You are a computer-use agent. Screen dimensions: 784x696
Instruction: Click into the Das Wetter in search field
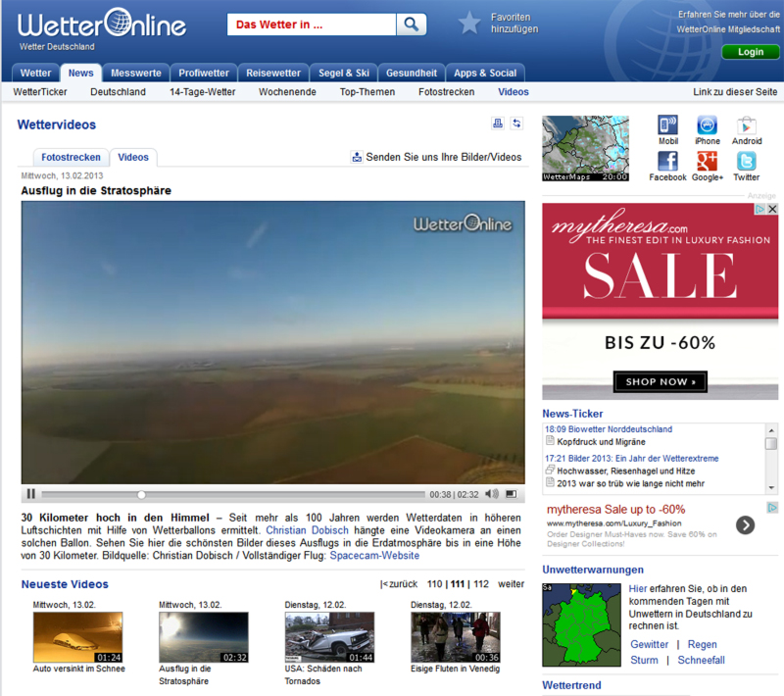click(312, 25)
